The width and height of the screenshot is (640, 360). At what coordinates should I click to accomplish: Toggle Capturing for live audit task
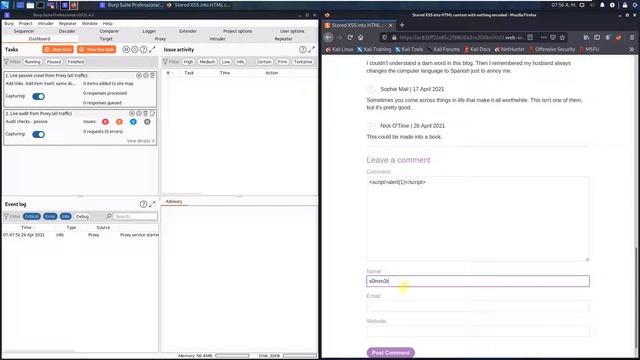(38, 134)
